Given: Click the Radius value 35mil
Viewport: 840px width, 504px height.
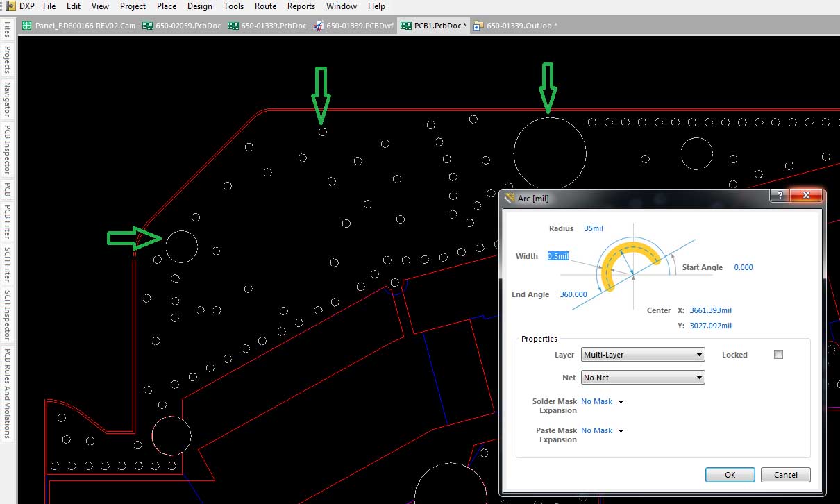Looking at the screenshot, I should [x=594, y=228].
